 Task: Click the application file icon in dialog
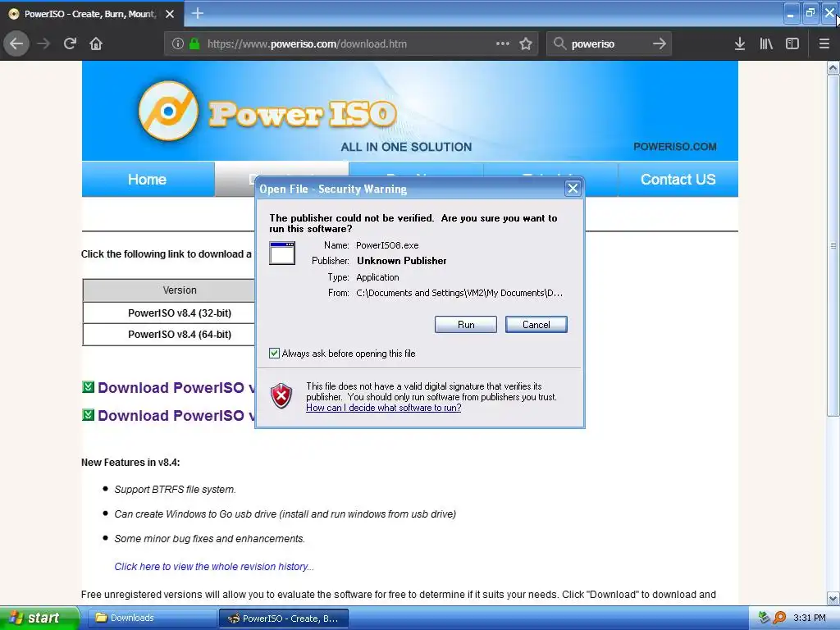[x=282, y=253]
